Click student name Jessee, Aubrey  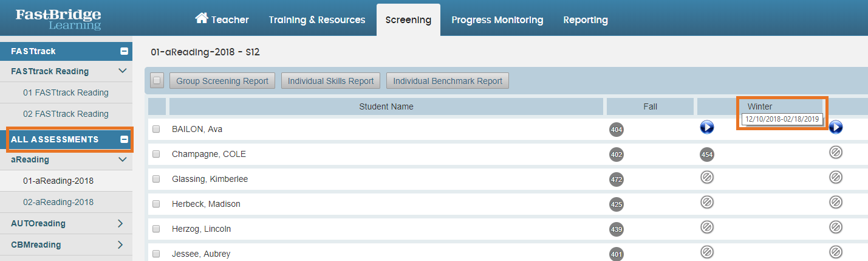click(x=201, y=254)
